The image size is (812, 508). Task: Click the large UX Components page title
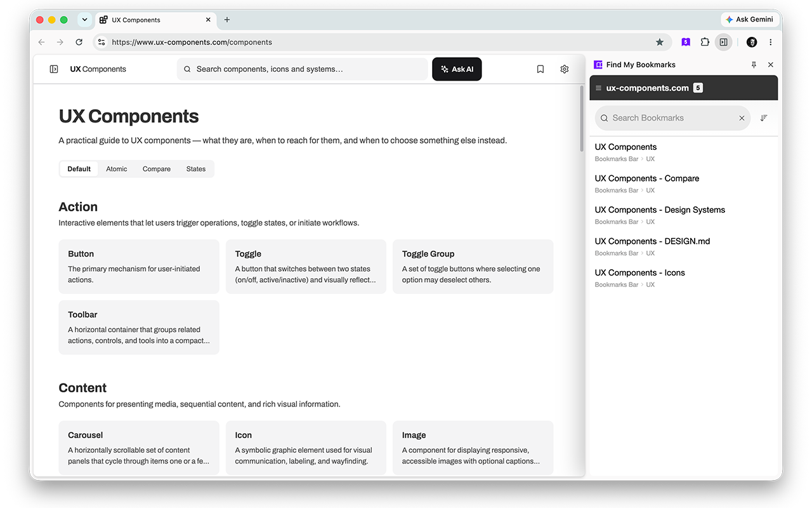pyautogui.click(x=129, y=116)
